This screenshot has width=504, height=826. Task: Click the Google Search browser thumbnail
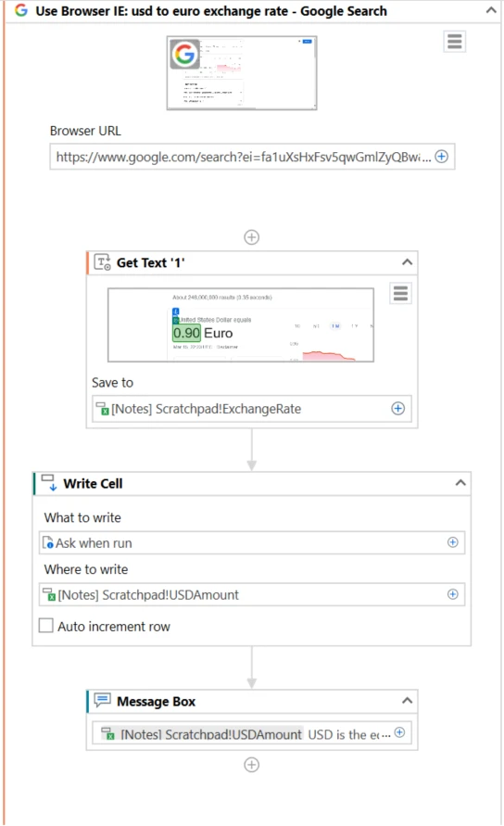242,72
